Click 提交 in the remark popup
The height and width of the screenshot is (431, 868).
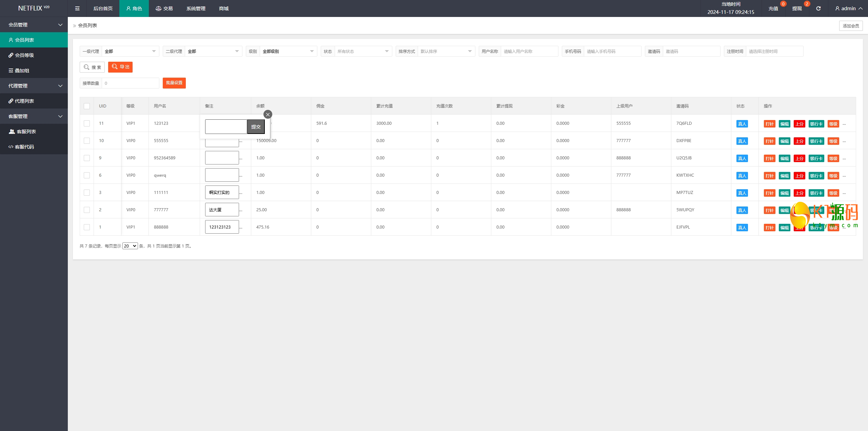[256, 127]
